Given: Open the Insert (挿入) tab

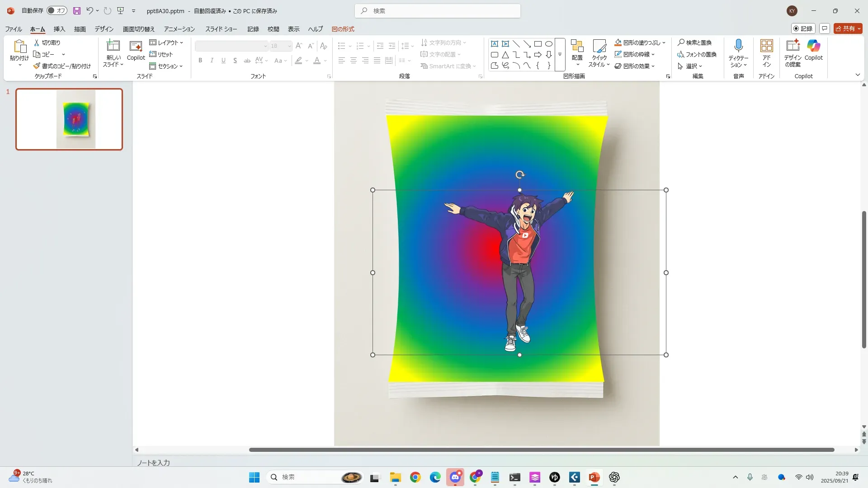Looking at the screenshot, I should click(59, 29).
